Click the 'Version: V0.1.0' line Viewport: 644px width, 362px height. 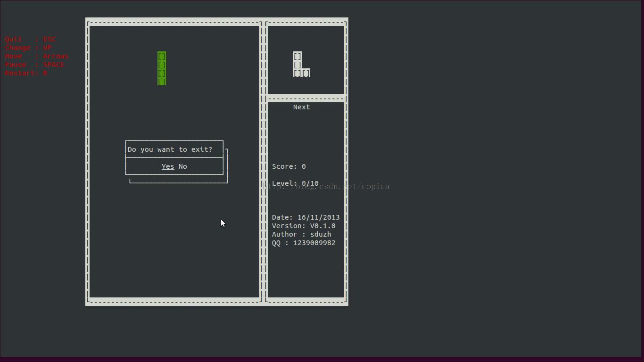tap(304, 226)
